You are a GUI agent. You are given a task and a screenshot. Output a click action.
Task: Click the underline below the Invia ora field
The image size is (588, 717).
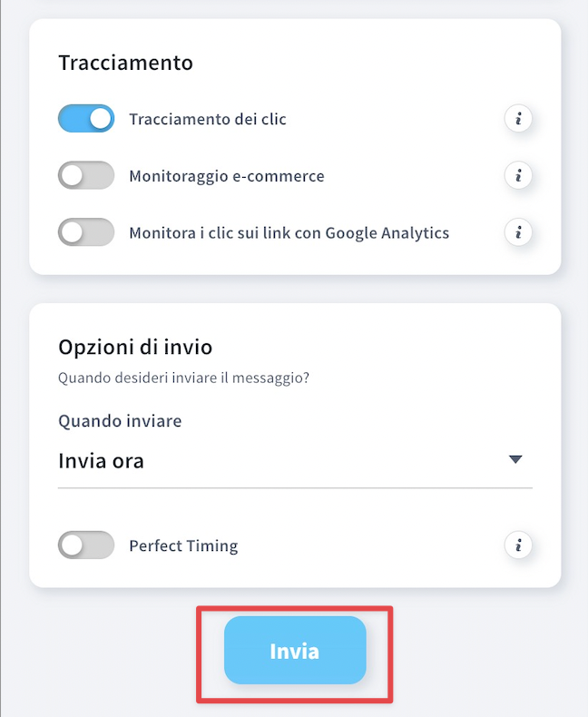(x=295, y=488)
